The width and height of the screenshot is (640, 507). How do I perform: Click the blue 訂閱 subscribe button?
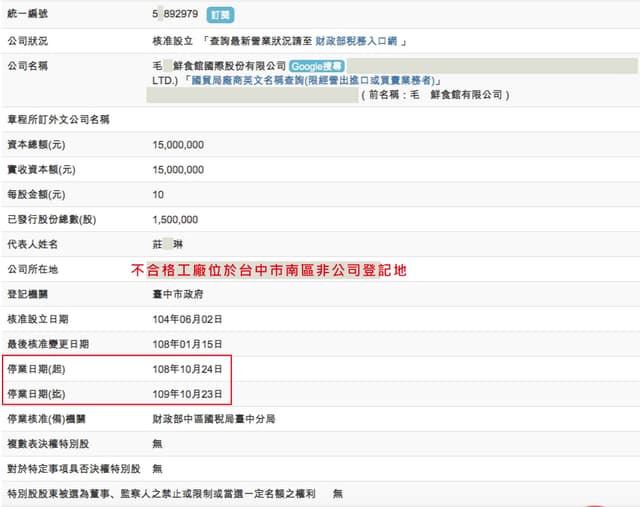pyautogui.click(x=220, y=15)
